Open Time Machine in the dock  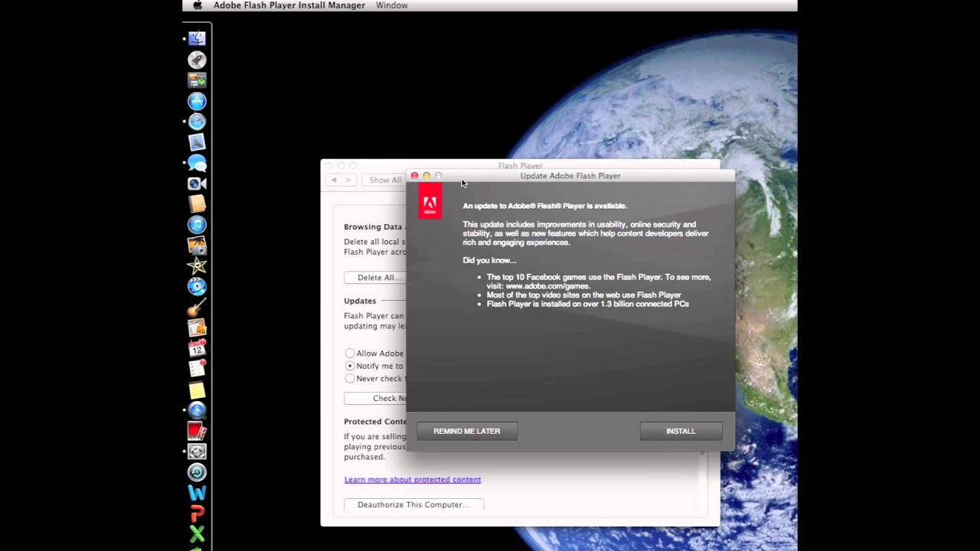(197, 473)
